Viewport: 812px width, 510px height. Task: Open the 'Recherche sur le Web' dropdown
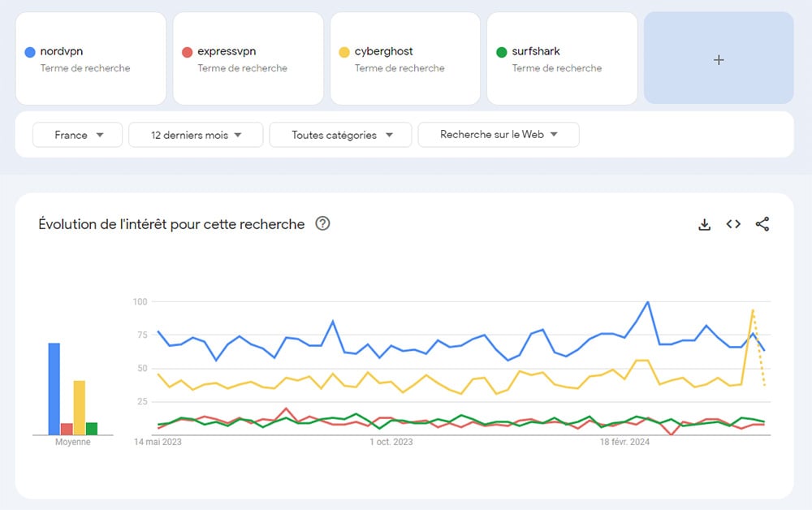[x=499, y=135]
